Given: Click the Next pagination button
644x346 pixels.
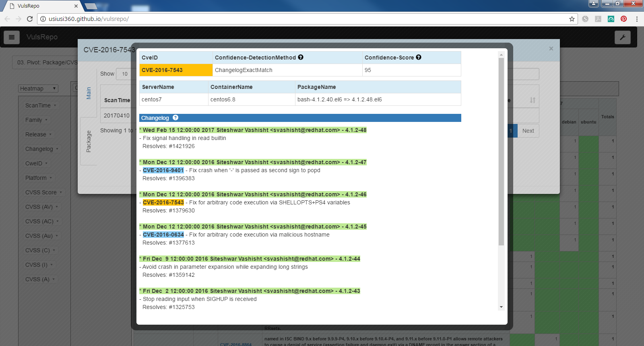Looking at the screenshot, I should click(528, 131).
